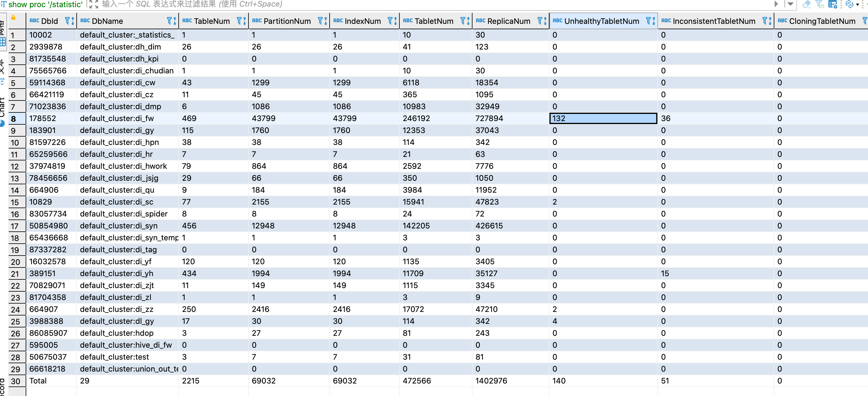Click the TableNum column filter funnel icon
Screen dimensions: 868x396
click(x=240, y=21)
